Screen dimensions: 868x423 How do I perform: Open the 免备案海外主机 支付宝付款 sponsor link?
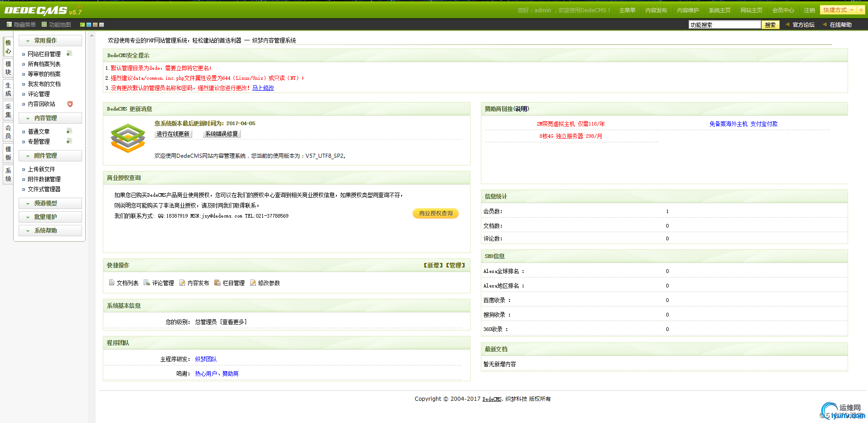click(x=743, y=124)
